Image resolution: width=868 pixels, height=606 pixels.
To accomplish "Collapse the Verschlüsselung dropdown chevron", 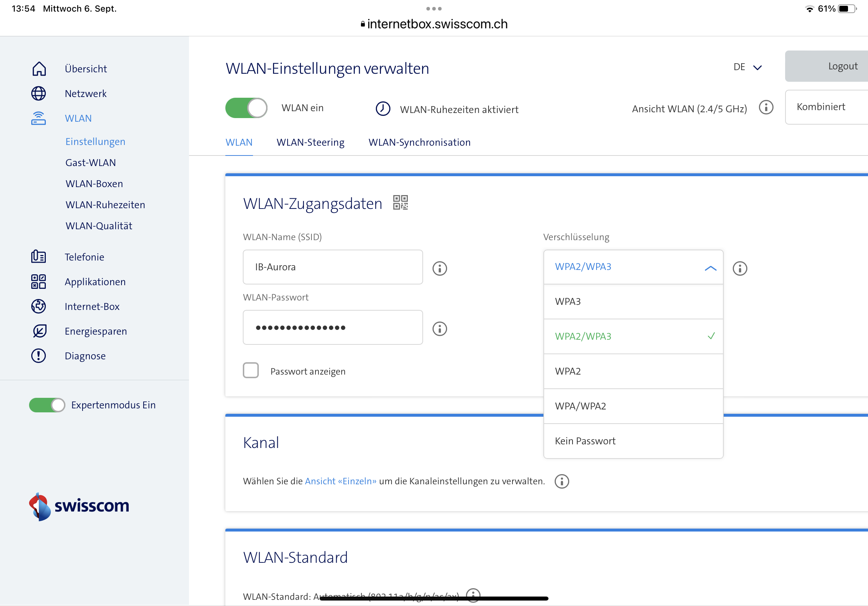I will coord(710,268).
